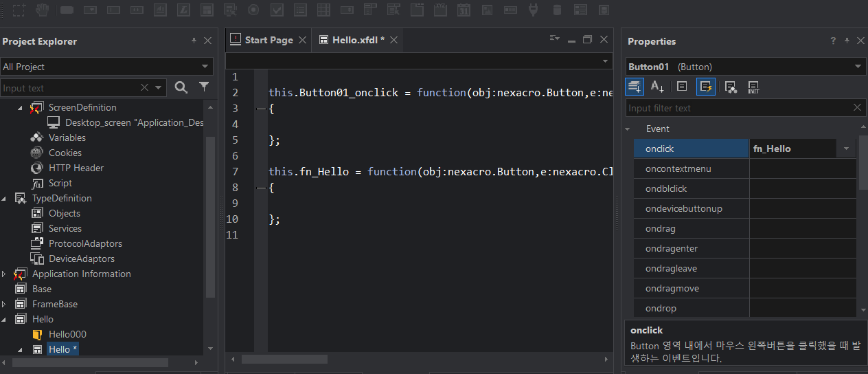The image size is (868, 374).
Task: Choose the plug-shaped Plugin component icon
Action: [x=533, y=10]
